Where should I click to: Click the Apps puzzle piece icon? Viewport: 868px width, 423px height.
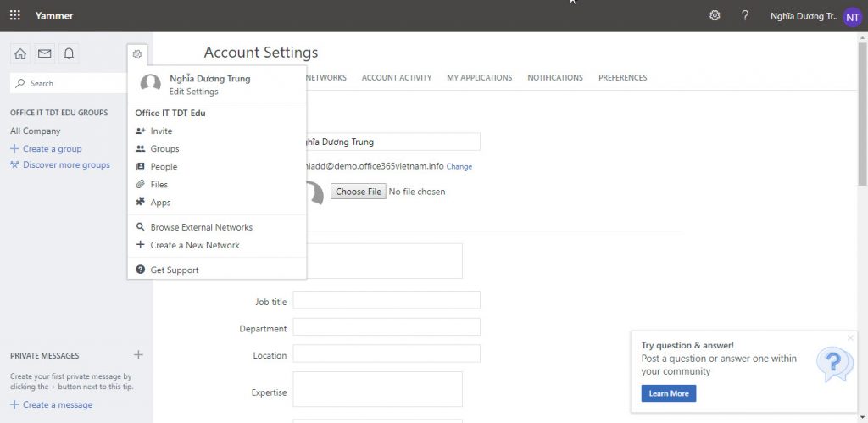(x=141, y=202)
